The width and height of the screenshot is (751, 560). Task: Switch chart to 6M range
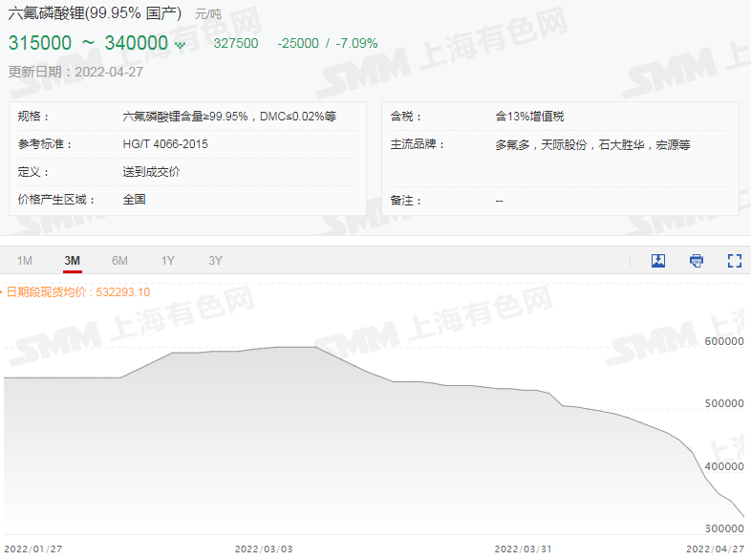tap(119, 261)
